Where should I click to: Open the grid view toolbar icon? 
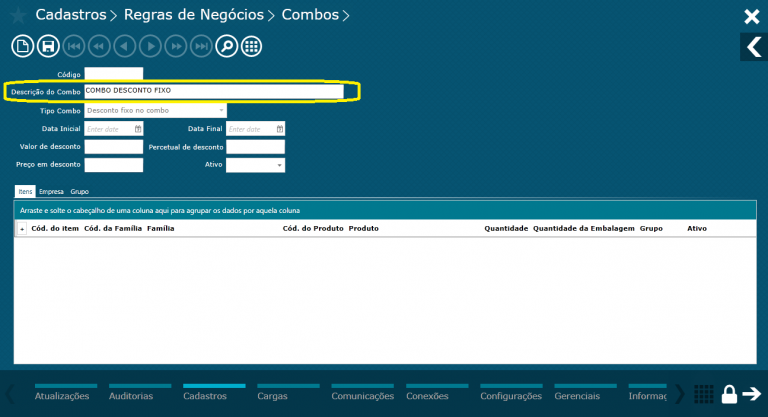[x=252, y=47]
